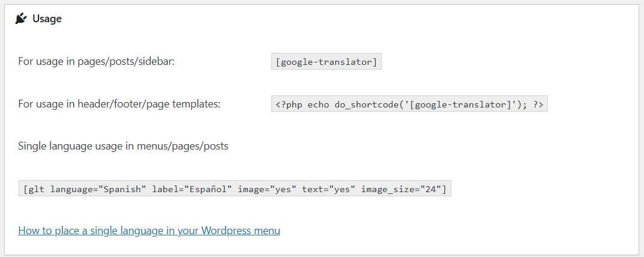Image resolution: width=644 pixels, height=257 pixels.
Task: Click the closing ?> tag in the PHP snippet
Action: tap(538, 104)
